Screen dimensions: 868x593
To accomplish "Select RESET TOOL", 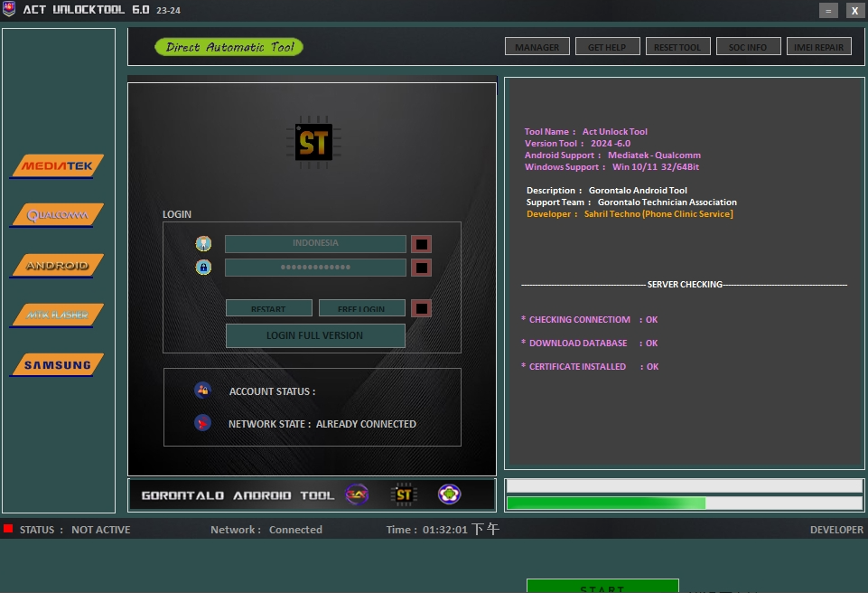I will tap(677, 46).
